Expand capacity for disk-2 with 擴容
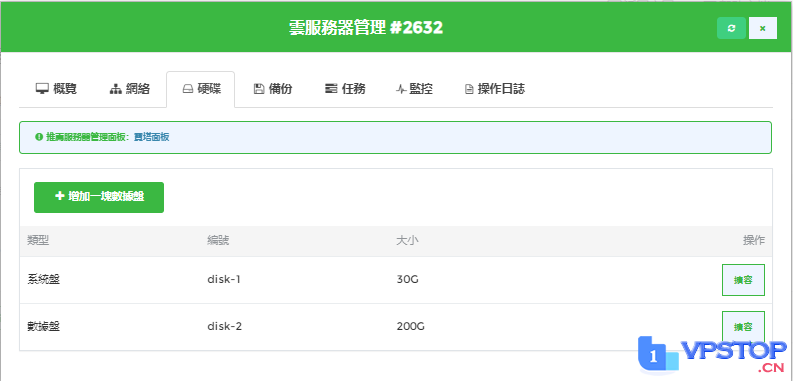This screenshot has width=793, height=381. [743, 327]
